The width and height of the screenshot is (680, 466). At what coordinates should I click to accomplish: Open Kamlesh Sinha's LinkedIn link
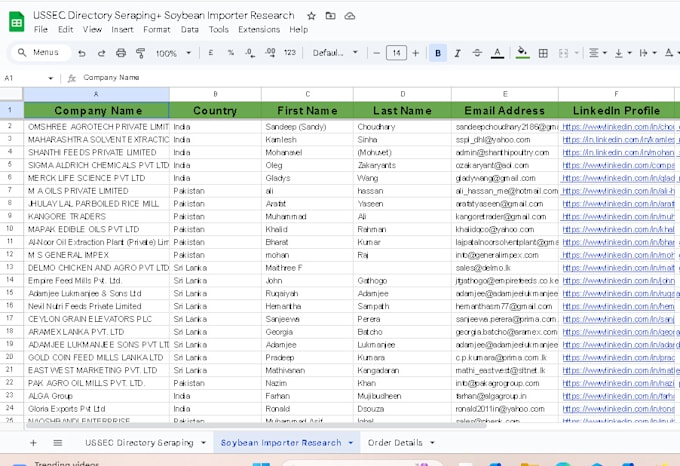(x=618, y=140)
